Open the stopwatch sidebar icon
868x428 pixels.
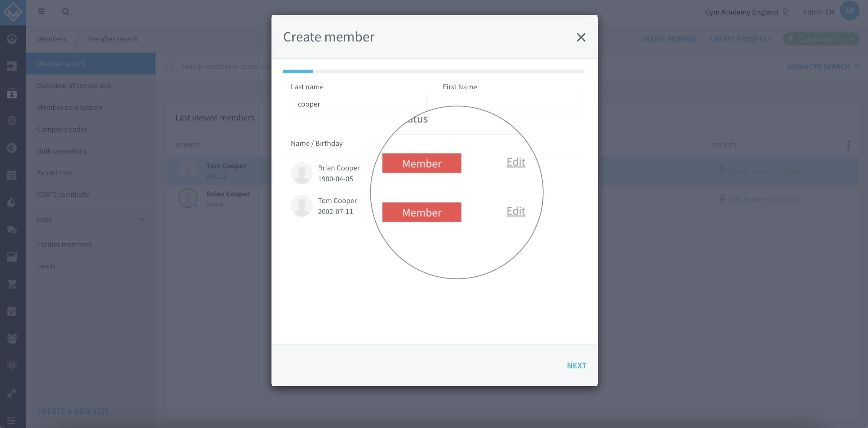(x=12, y=202)
